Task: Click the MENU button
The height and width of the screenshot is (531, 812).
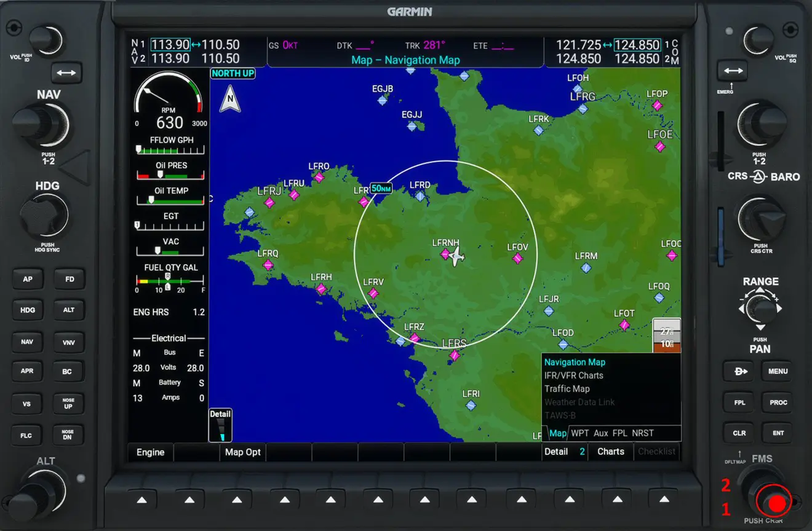Action: click(x=778, y=371)
